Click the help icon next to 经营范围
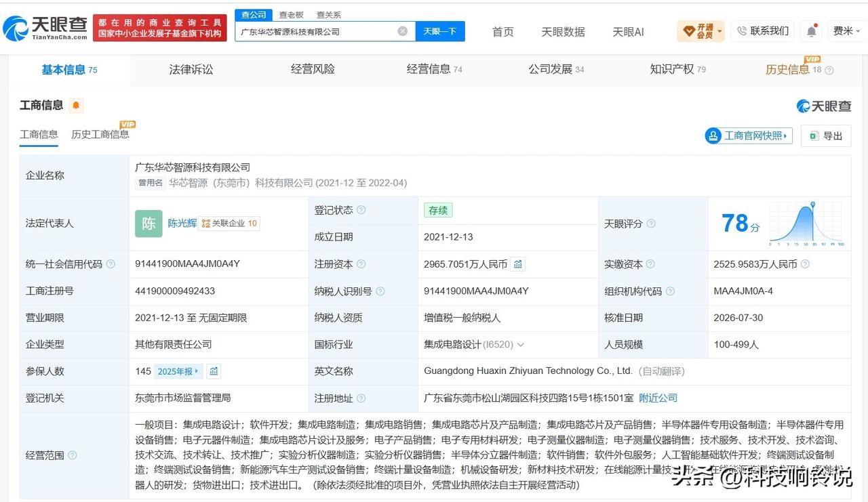 [73, 455]
